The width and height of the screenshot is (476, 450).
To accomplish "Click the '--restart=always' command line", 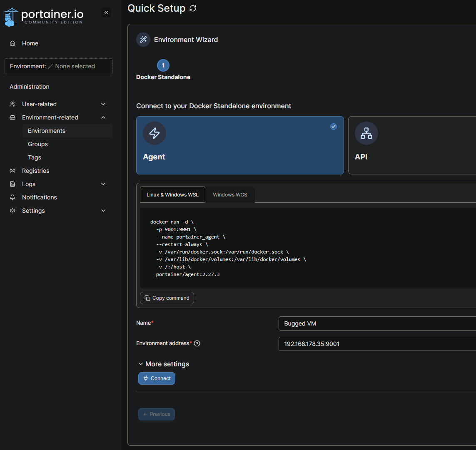I will pyautogui.click(x=182, y=244).
